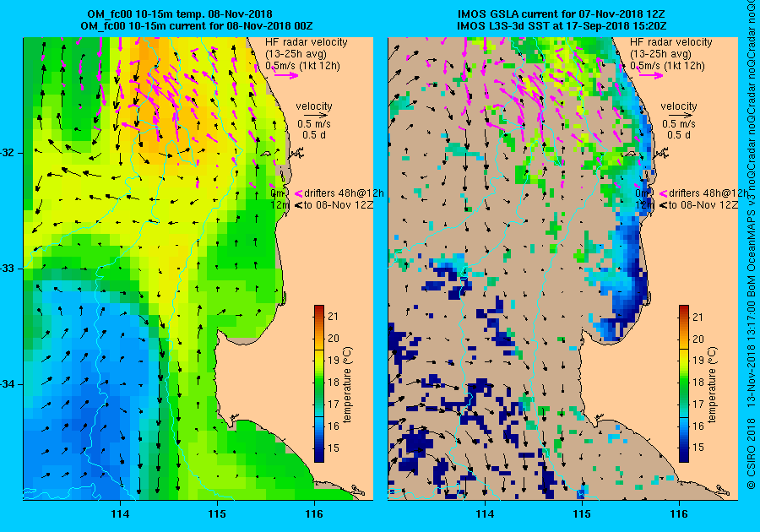Click 'drifters 48h@12h' label on left map
760x532 pixels.
click(345, 193)
